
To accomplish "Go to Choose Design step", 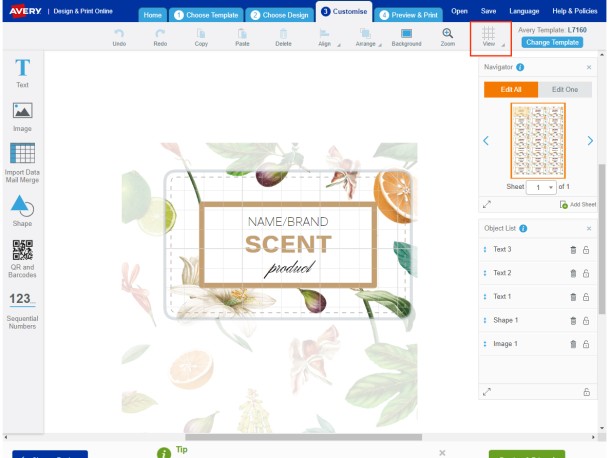I will [279, 15].
